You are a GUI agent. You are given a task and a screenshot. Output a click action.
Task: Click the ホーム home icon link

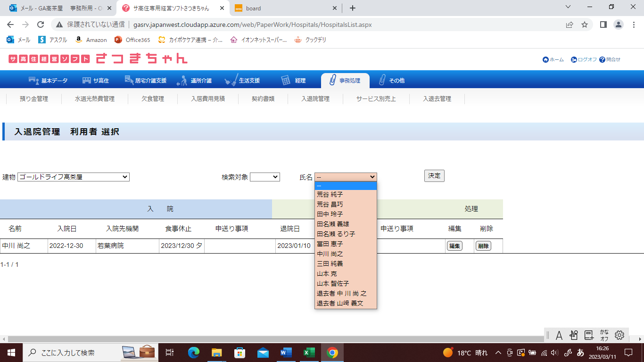(546, 60)
